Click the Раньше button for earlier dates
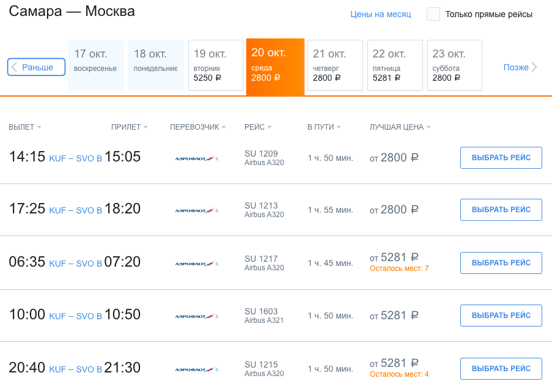552x392 pixels. (x=37, y=67)
